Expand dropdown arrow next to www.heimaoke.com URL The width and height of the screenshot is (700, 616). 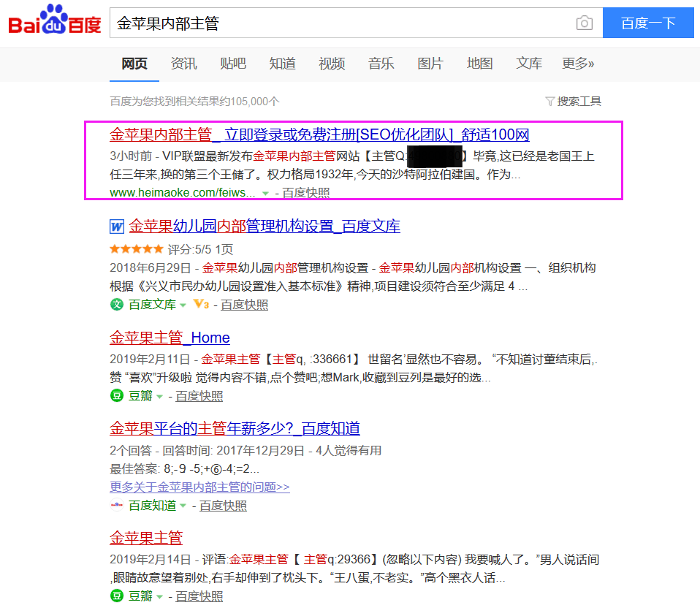point(265,194)
